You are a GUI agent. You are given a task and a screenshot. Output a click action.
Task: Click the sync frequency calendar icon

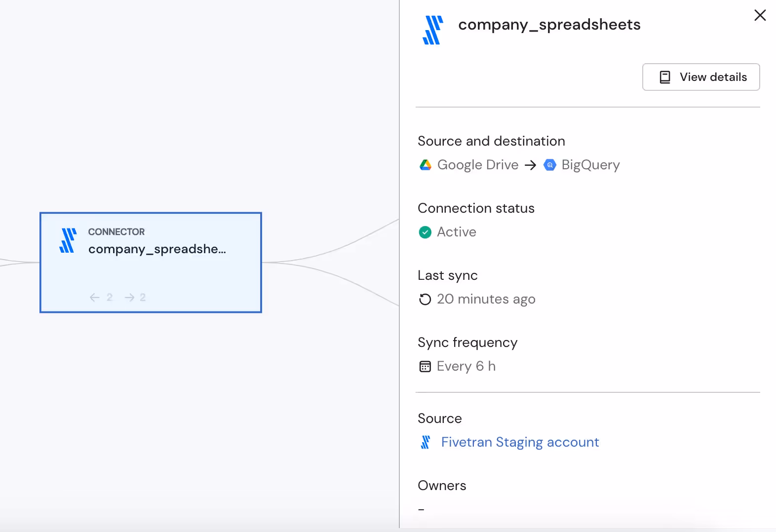point(425,366)
